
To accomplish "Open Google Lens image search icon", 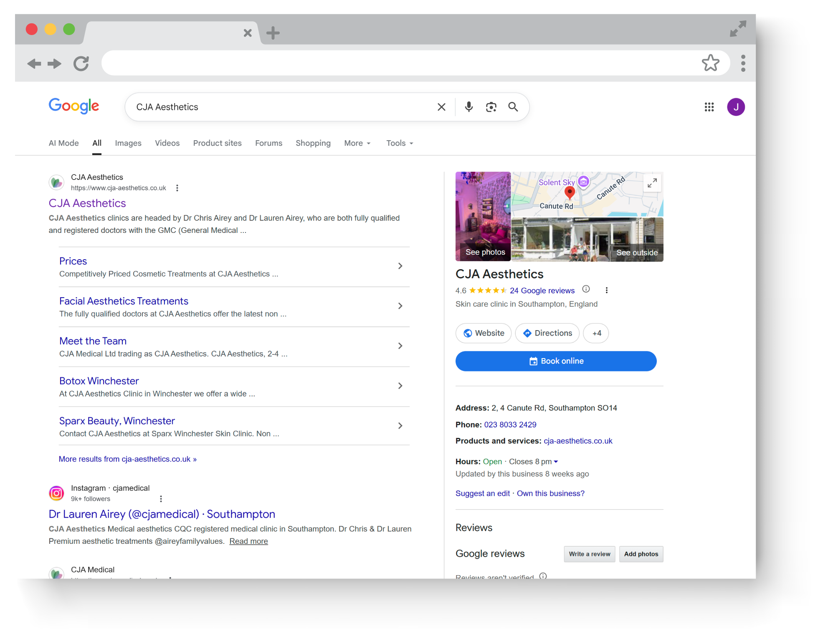I will [x=491, y=107].
